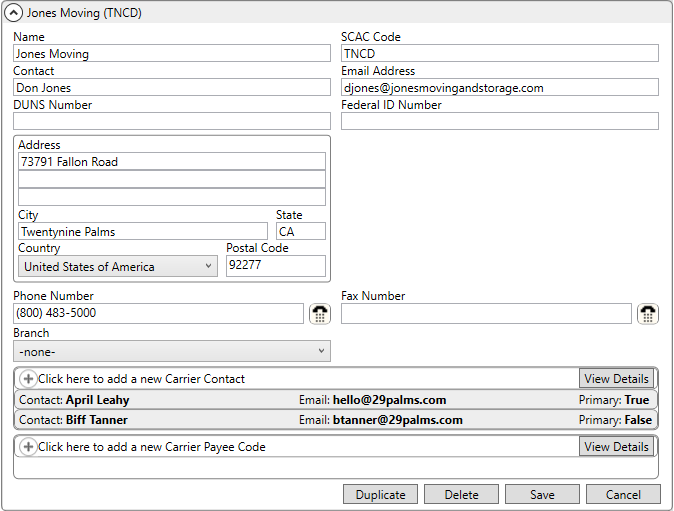Click the phone icon beside Fax Number
This screenshot has height=511, width=674.
click(648, 314)
